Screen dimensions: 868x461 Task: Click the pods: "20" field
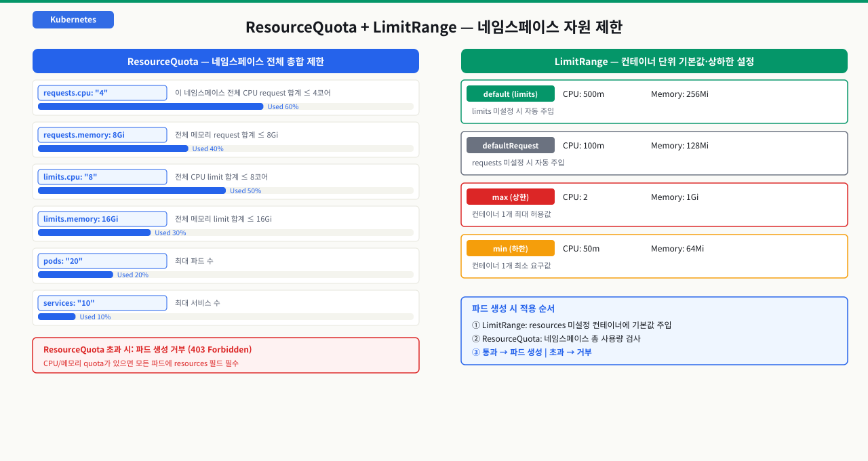coord(102,261)
